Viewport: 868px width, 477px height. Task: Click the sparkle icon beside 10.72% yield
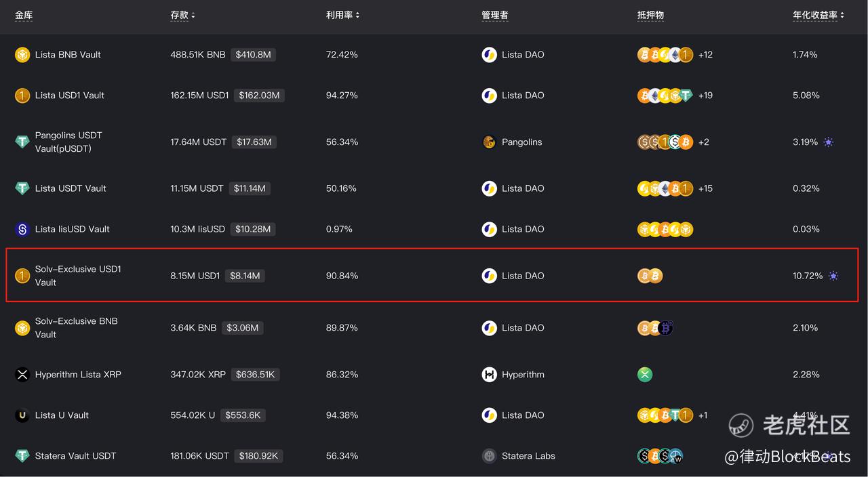click(x=833, y=276)
